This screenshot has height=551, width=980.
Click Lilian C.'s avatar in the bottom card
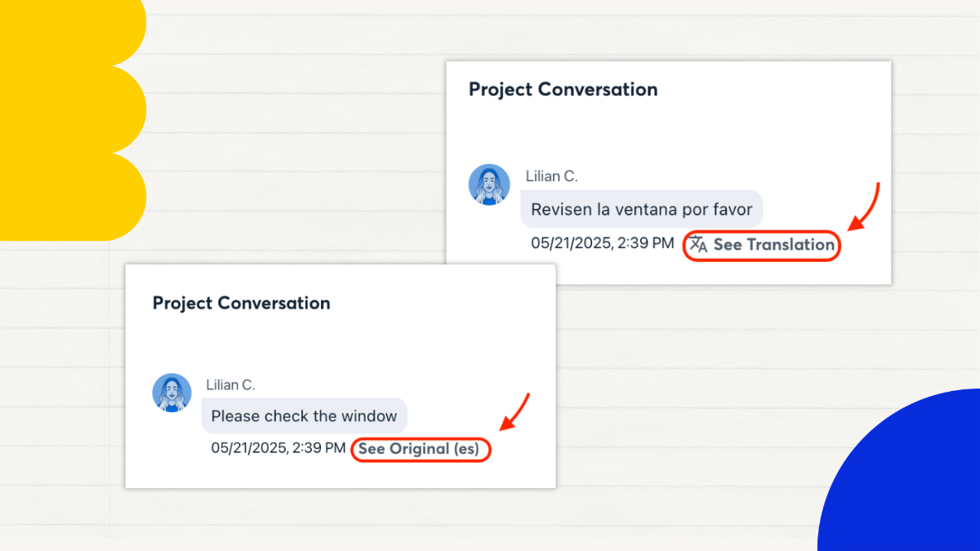pos(172,393)
